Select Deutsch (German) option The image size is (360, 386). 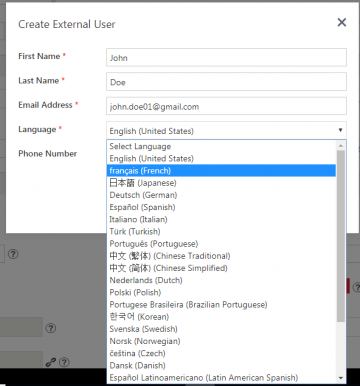pos(221,195)
